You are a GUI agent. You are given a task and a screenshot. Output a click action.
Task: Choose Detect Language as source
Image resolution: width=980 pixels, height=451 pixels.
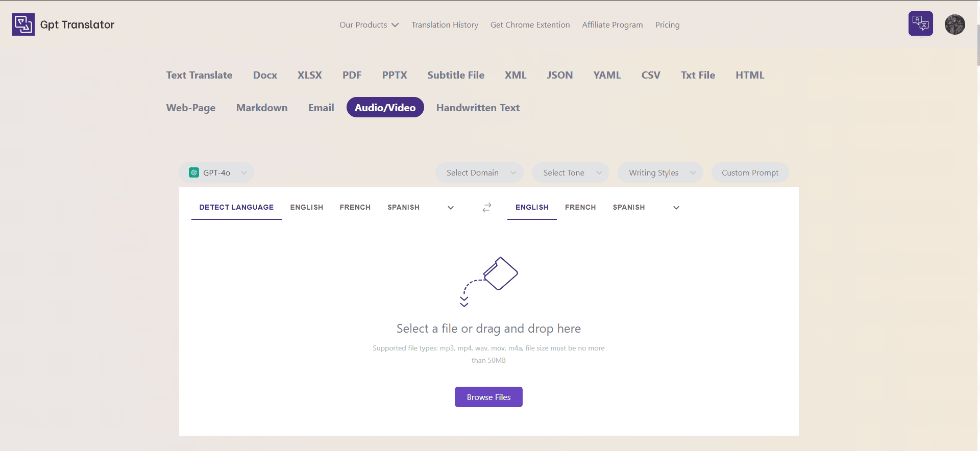point(236,207)
